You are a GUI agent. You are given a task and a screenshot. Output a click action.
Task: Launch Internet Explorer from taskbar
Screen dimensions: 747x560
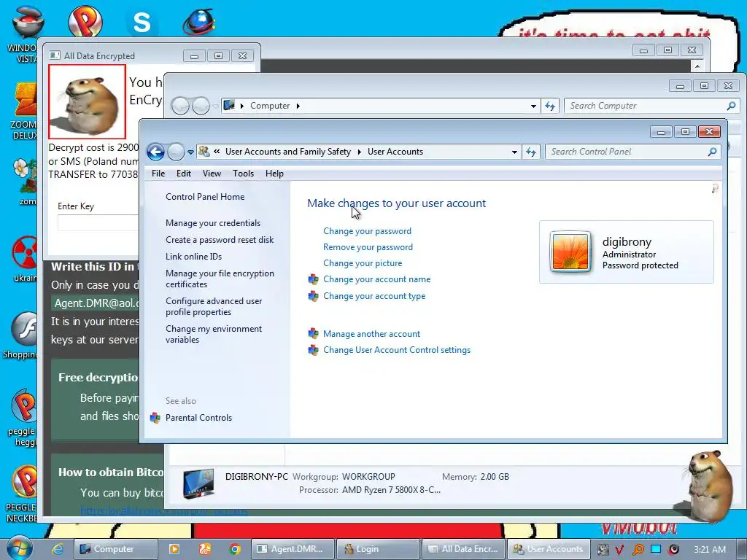(58, 548)
